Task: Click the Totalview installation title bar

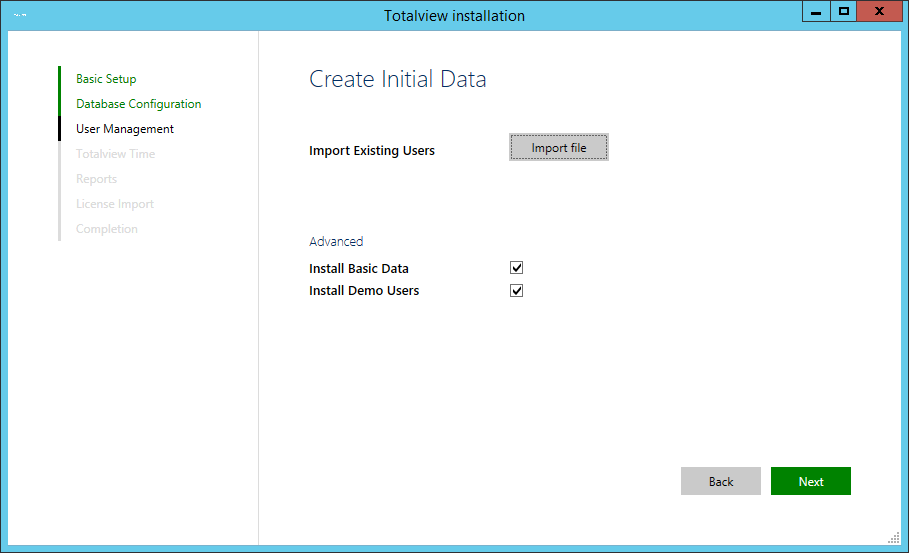Action: [x=454, y=16]
